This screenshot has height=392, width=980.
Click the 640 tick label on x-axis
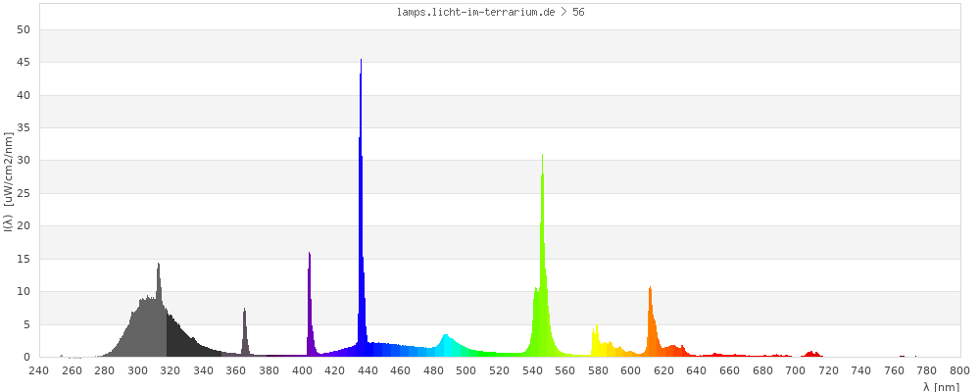696,370
